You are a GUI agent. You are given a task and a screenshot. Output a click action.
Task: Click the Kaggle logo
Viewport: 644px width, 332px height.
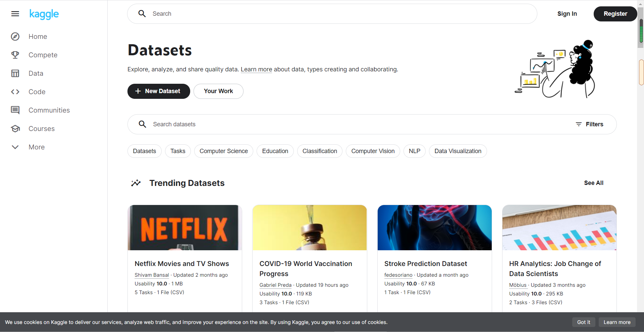[x=44, y=14]
